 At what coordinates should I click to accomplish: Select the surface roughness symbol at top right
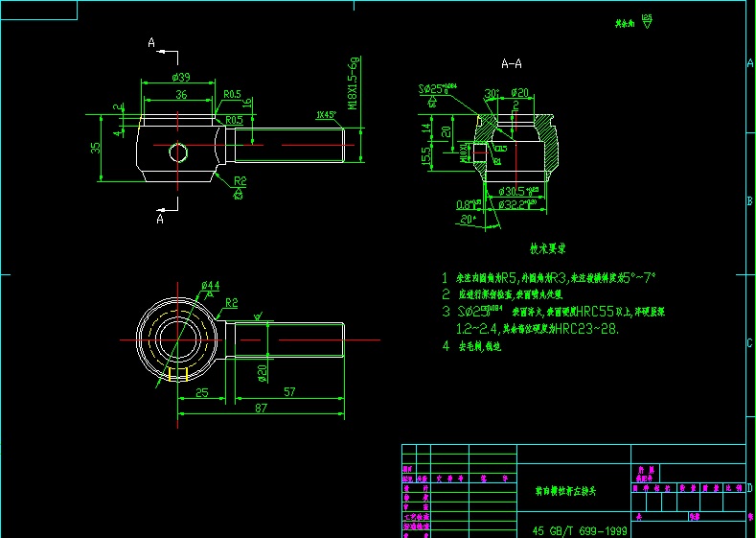tap(647, 21)
